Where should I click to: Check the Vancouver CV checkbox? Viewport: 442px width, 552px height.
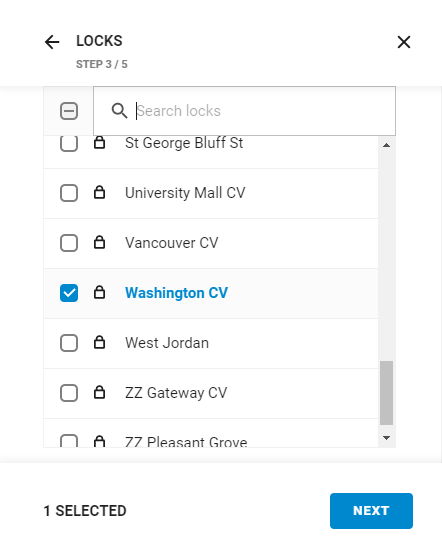(69, 243)
